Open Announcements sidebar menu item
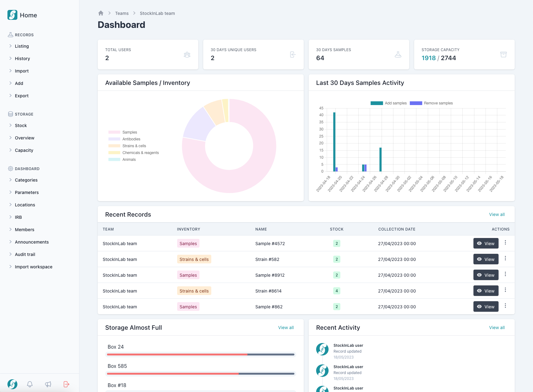Image resolution: width=533 pixels, height=392 pixels. [x=32, y=242]
